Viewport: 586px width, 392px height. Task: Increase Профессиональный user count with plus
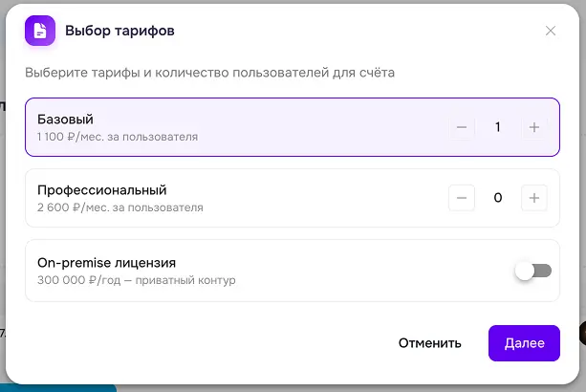click(534, 198)
